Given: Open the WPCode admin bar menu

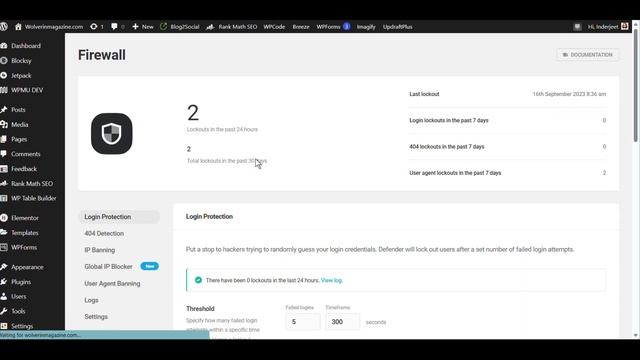Looking at the screenshot, I should pos(274,27).
